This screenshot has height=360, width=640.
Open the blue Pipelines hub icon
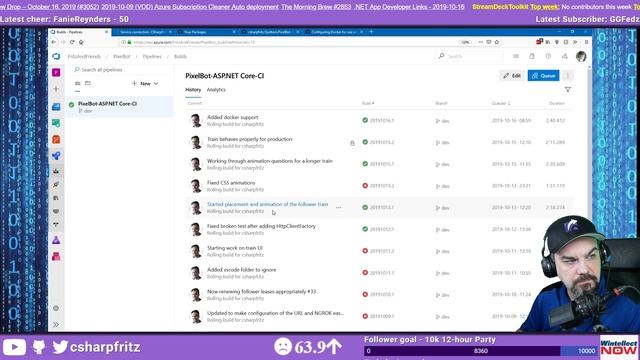[56, 156]
